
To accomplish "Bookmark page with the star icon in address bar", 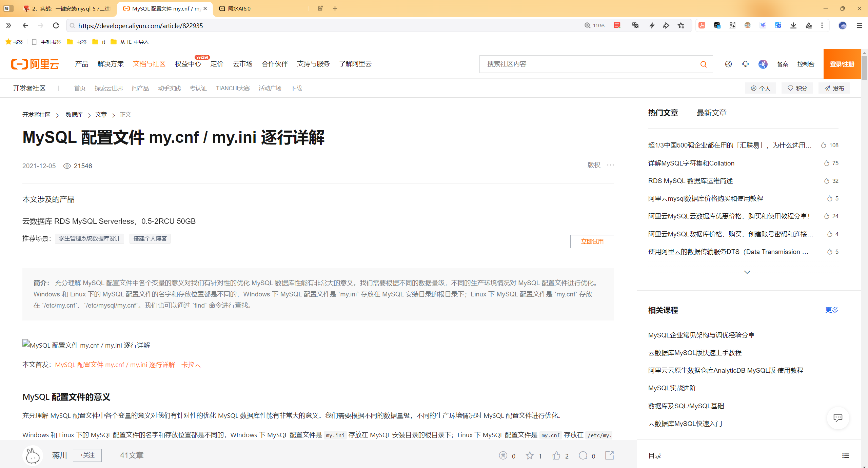I will click(x=681, y=25).
